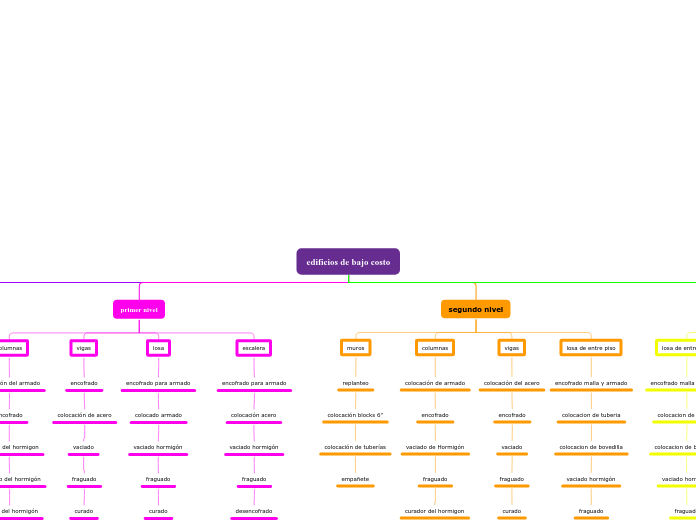This screenshot has height=520, width=696.
Task: Select 'encofrado para armado' under escalera
Action: (x=254, y=383)
